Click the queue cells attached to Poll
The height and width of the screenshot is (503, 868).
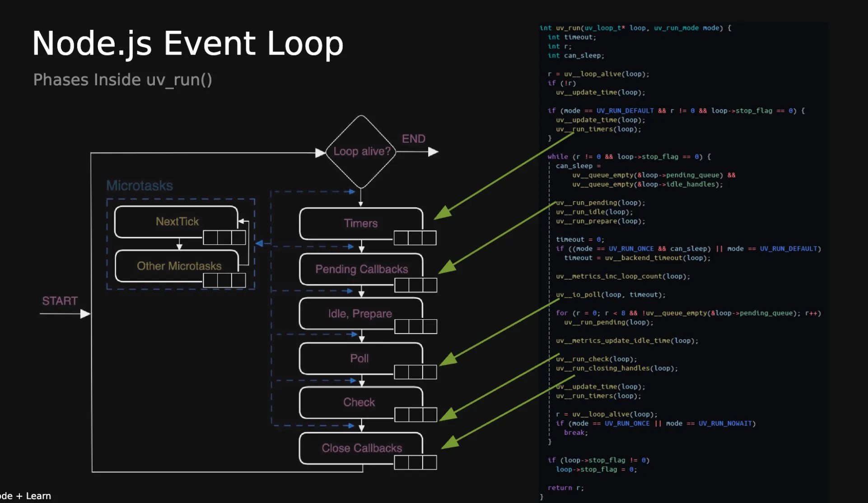point(415,372)
